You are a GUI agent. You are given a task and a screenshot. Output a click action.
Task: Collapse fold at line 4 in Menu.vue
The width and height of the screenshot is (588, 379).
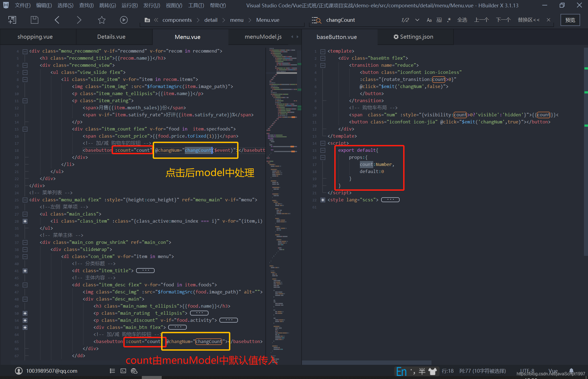[25, 51]
